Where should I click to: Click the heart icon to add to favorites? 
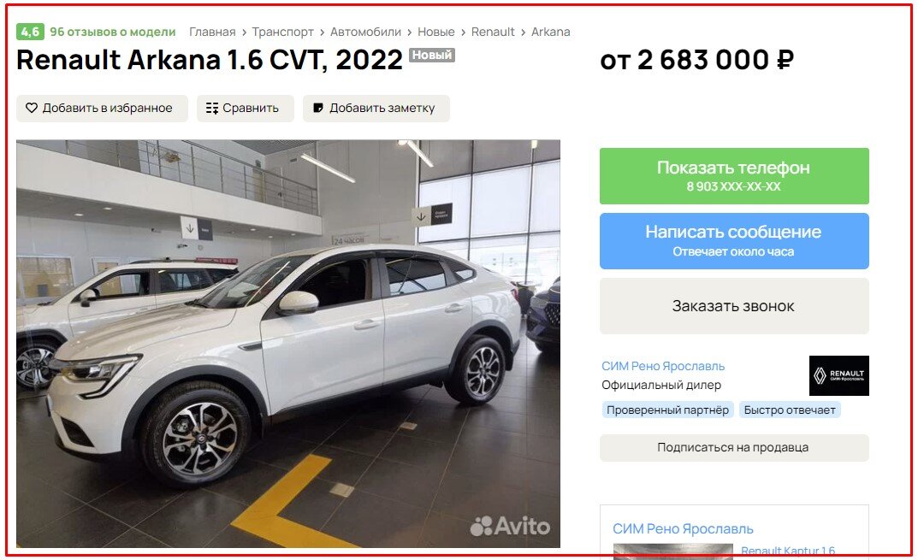[32, 108]
